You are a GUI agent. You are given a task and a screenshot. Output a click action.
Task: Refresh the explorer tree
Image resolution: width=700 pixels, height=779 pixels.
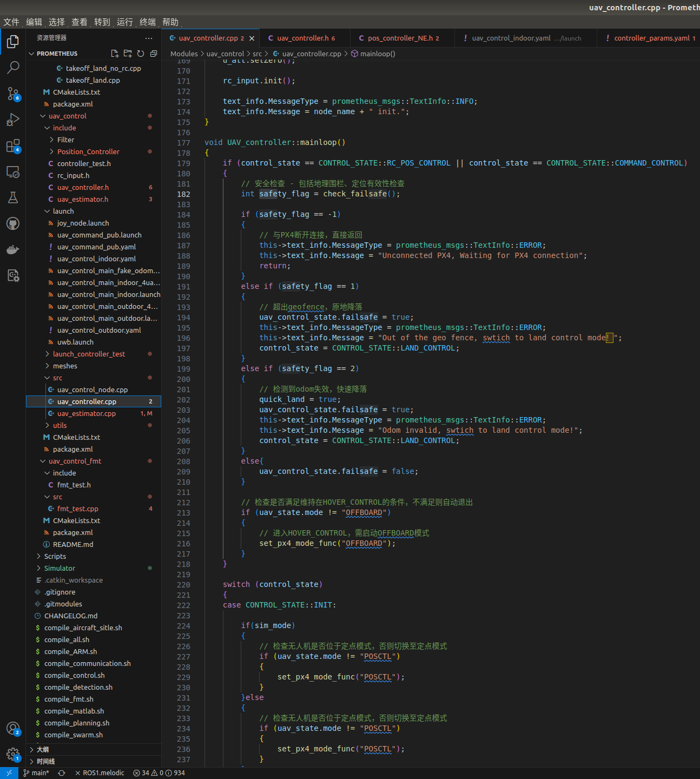[141, 54]
